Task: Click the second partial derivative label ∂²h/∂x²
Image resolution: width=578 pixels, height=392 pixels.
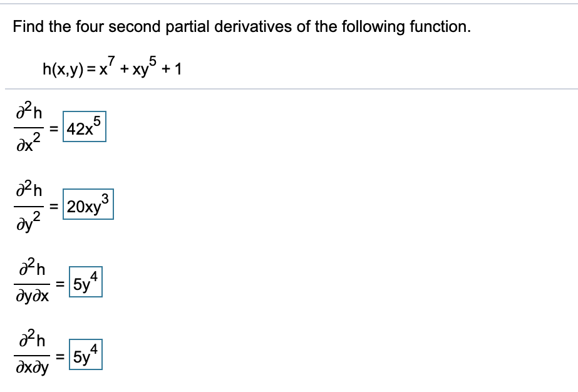Action: click(x=28, y=128)
